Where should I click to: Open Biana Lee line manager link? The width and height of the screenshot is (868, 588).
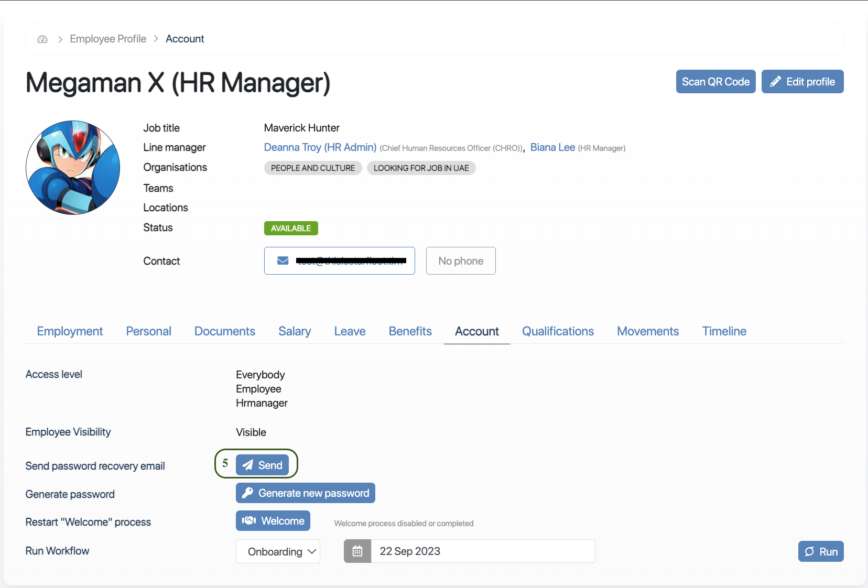[x=552, y=148]
